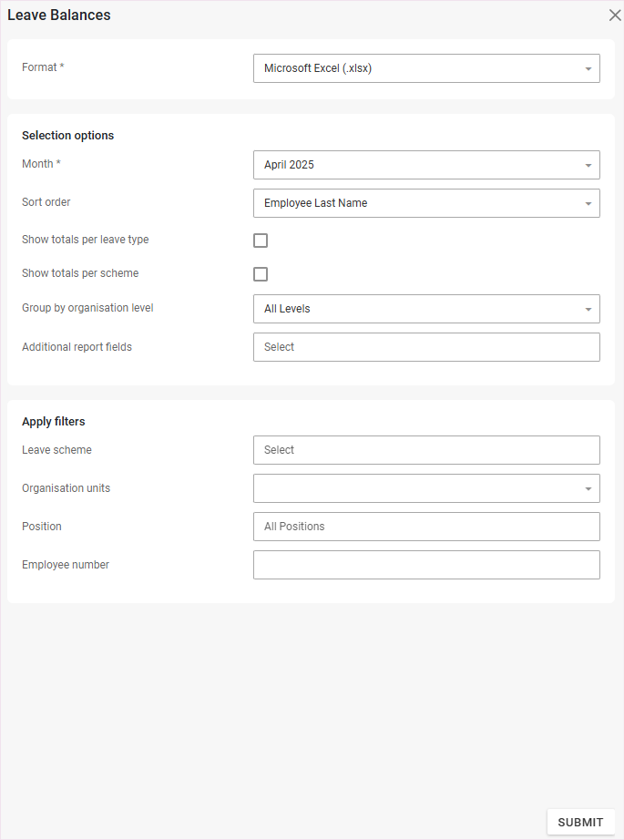
Task: Click the Organisation units dropdown arrow icon
Action: (588, 488)
